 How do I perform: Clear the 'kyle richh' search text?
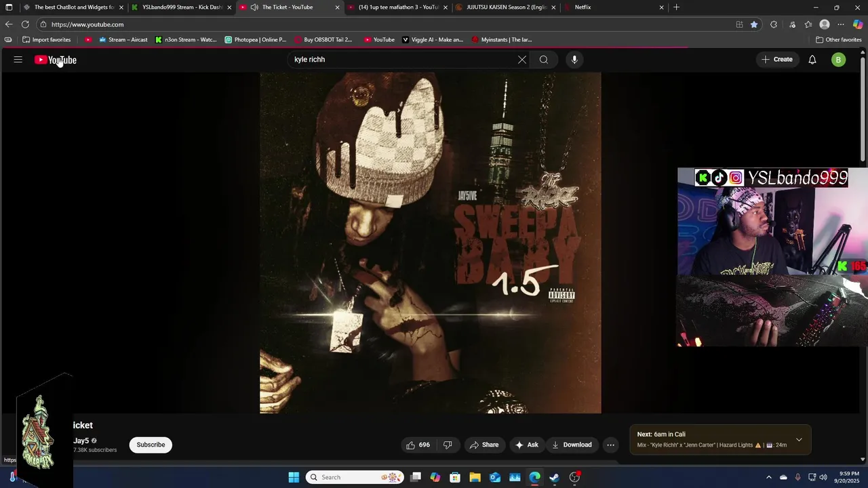coord(522,60)
